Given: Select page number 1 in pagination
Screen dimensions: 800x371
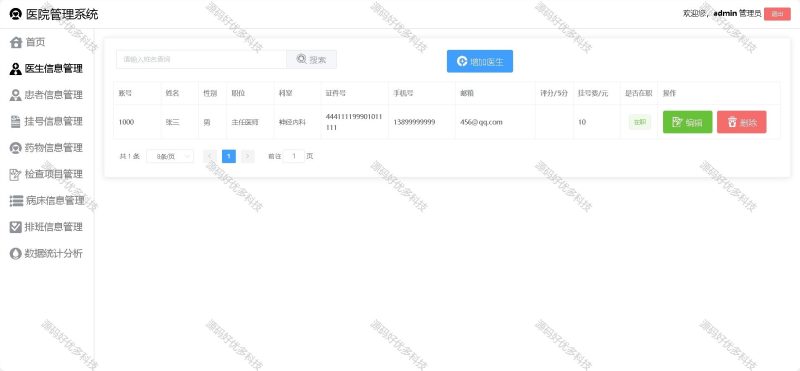Looking at the screenshot, I should pos(229,156).
